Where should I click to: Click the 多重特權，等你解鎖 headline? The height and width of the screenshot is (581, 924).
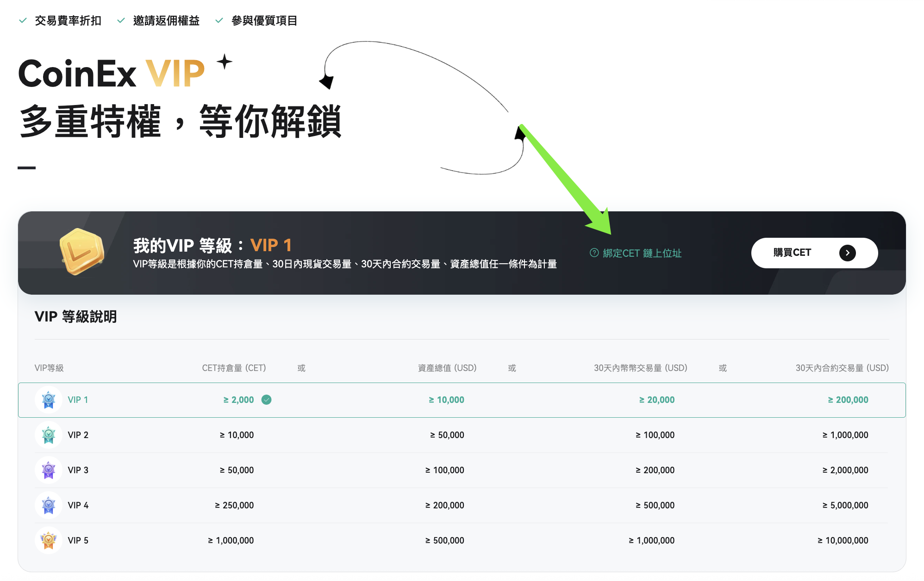pyautogui.click(x=180, y=121)
